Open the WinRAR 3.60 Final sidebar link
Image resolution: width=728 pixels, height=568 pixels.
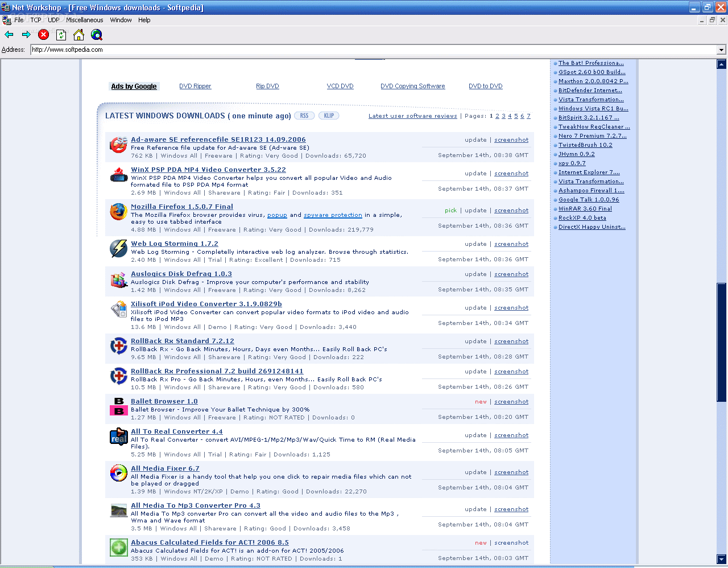pyautogui.click(x=585, y=209)
